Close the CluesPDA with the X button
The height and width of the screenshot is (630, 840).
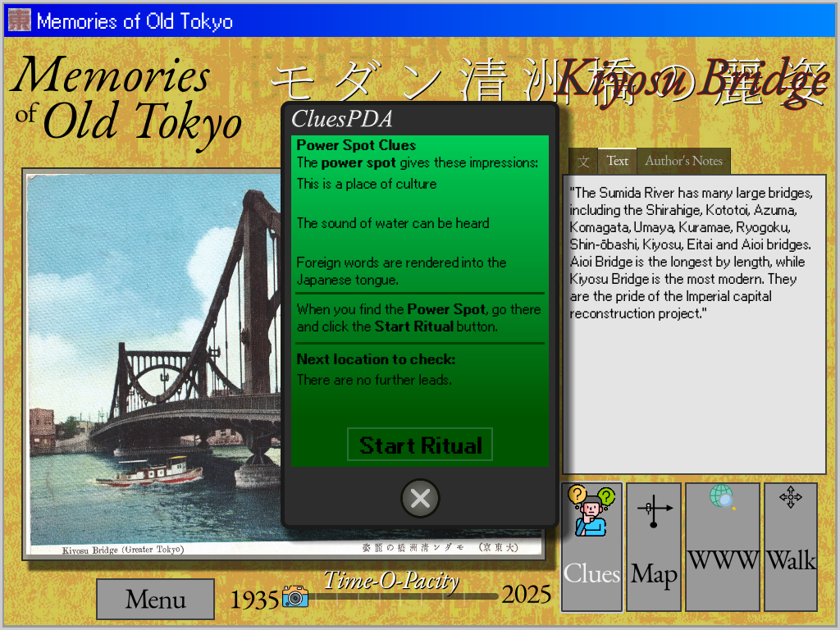420,498
